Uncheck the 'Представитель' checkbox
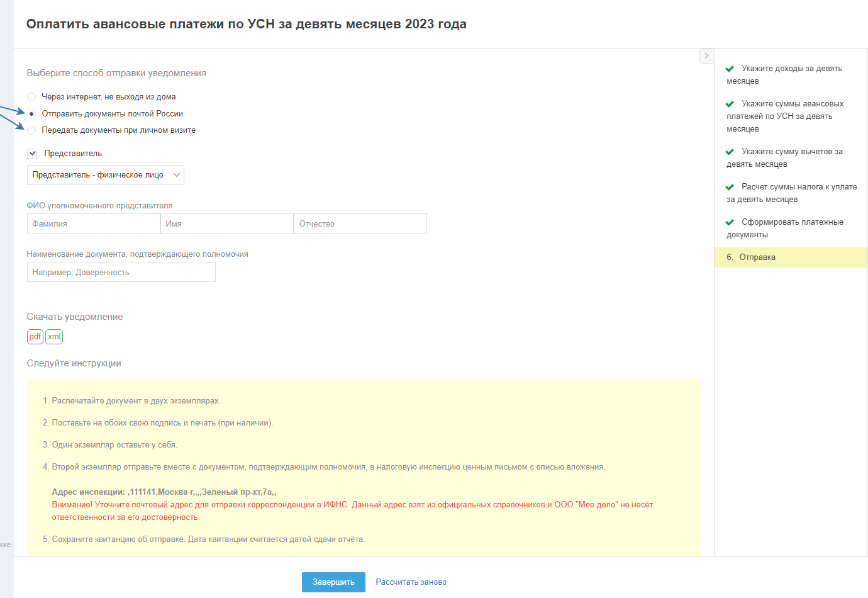The width and height of the screenshot is (868, 598). tap(33, 154)
